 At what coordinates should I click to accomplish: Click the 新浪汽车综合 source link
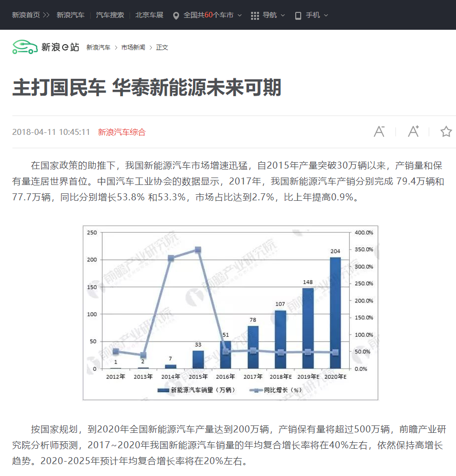coord(122,132)
